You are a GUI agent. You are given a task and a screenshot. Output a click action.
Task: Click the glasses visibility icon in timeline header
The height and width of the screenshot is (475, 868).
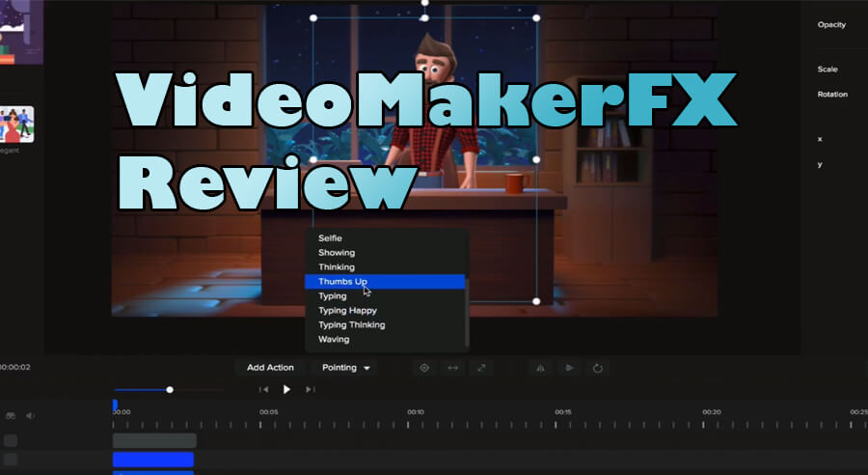11,416
